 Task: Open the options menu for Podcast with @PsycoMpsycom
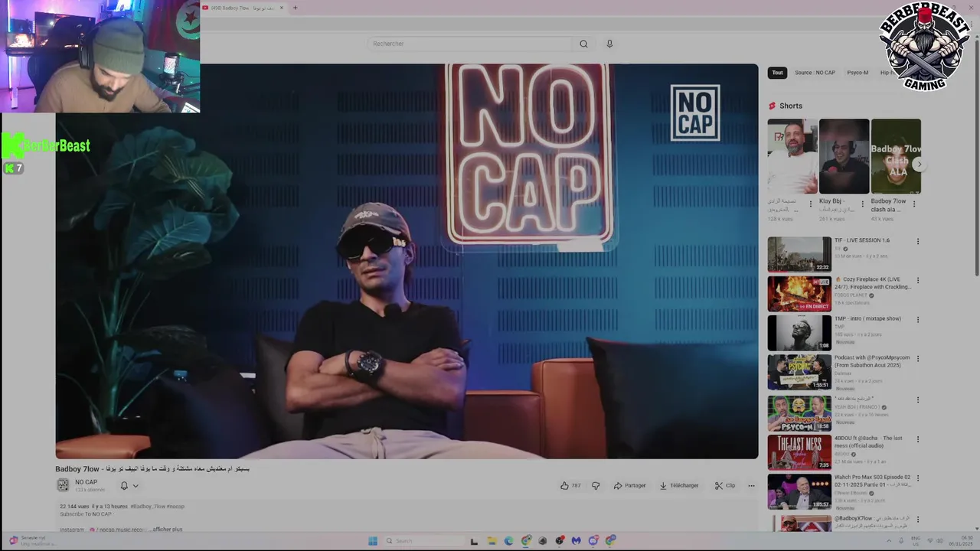point(917,360)
